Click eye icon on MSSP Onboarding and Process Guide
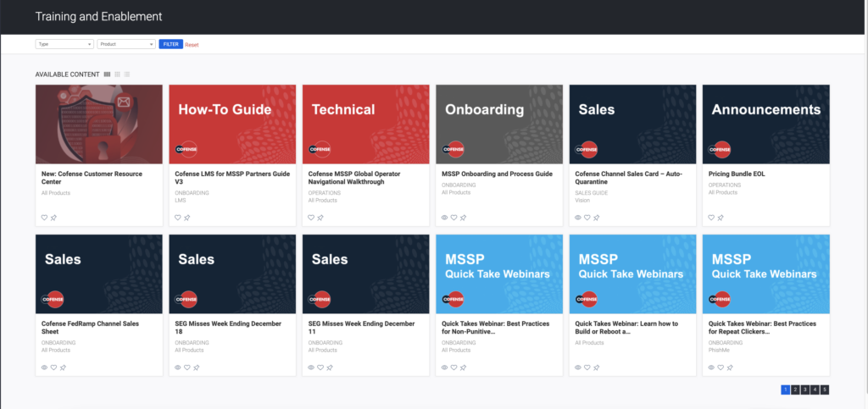 pyautogui.click(x=444, y=218)
